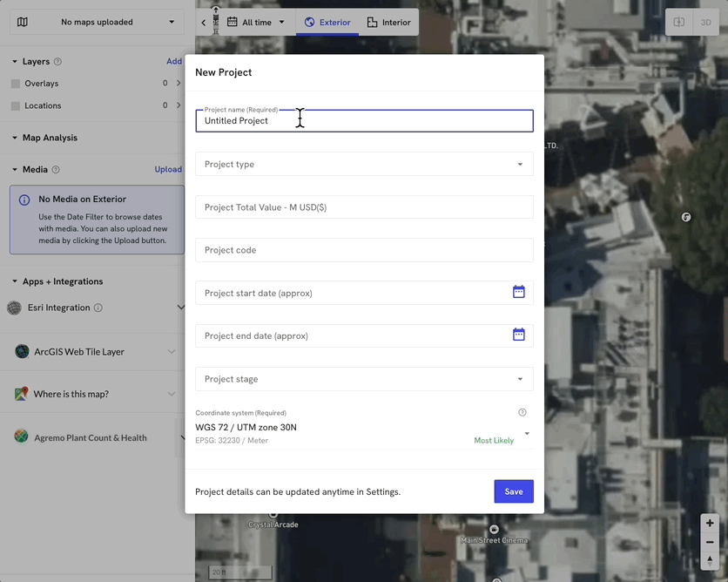Open the All time date range dropdown
The height and width of the screenshot is (582, 728).
[x=255, y=21]
